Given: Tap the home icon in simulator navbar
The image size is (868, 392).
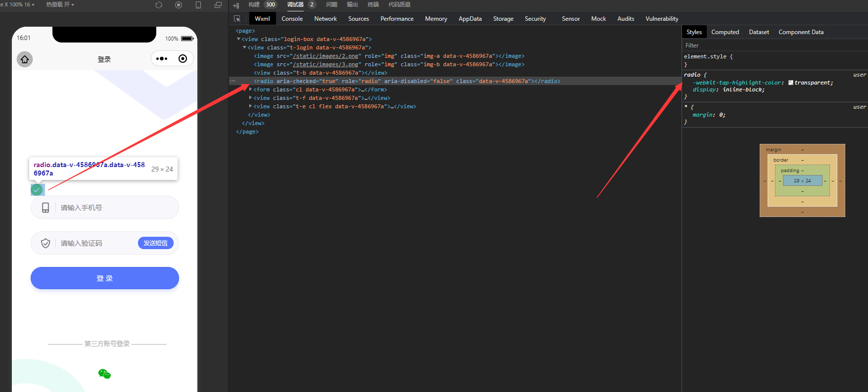Looking at the screenshot, I should [25, 59].
